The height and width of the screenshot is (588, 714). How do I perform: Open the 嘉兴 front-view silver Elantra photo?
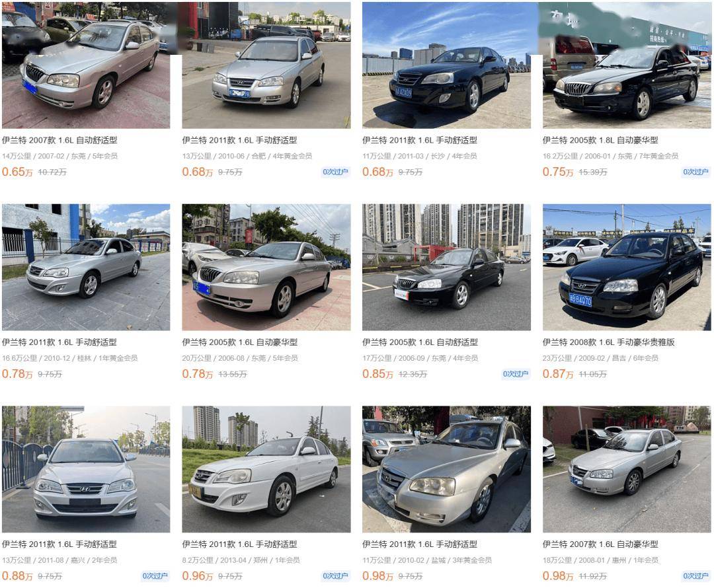(x=86, y=469)
